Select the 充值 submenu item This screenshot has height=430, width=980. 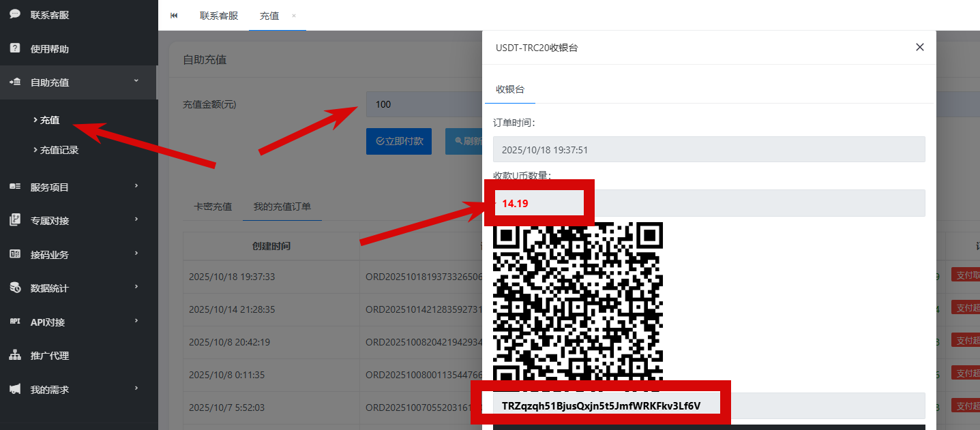tap(49, 120)
